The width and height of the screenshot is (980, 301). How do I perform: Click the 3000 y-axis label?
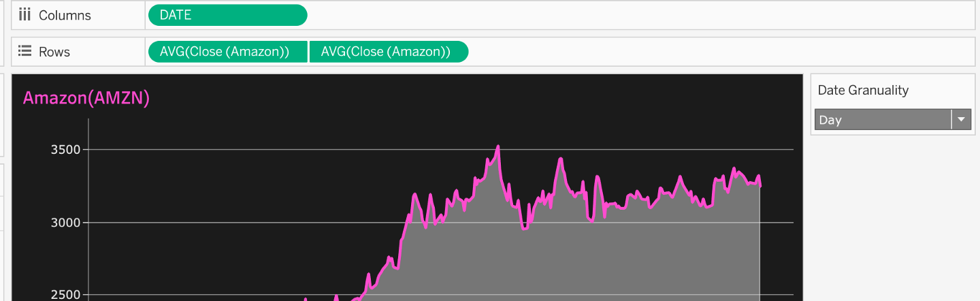pos(66,223)
